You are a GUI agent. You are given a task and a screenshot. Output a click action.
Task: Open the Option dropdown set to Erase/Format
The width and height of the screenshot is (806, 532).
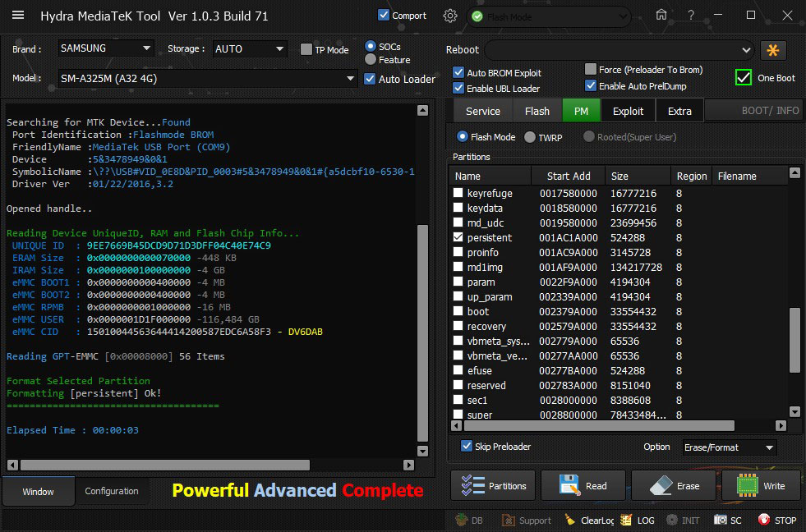(x=729, y=447)
